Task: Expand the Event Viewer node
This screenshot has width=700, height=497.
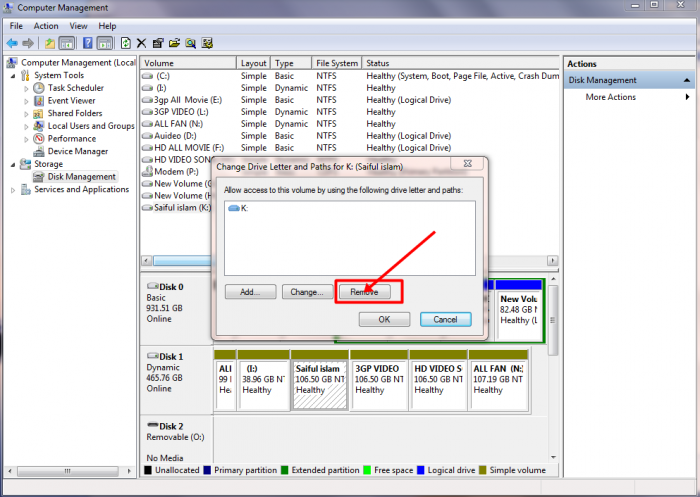Action: tap(26, 101)
